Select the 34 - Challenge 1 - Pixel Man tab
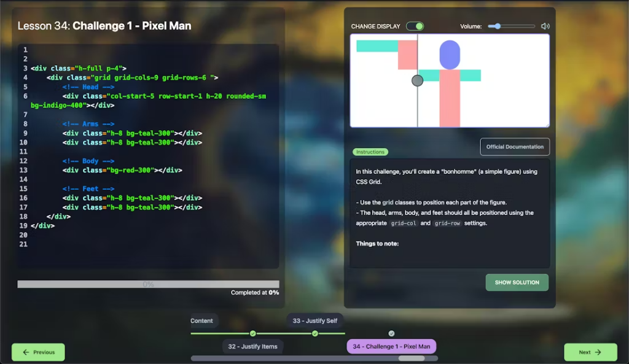The image size is (629, 364). [391, 346]
